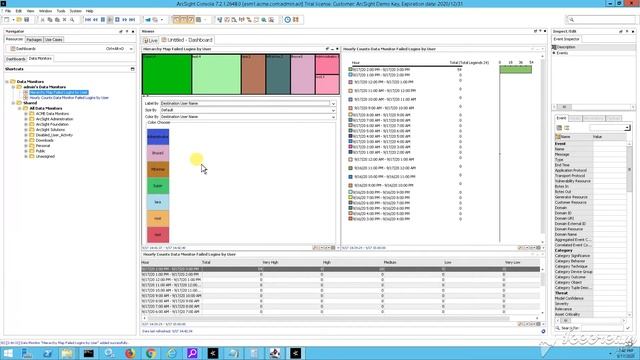This screenshot has width=640, height=360.
Task: Click the Save toolbar icon
Action: pos(27,20)
